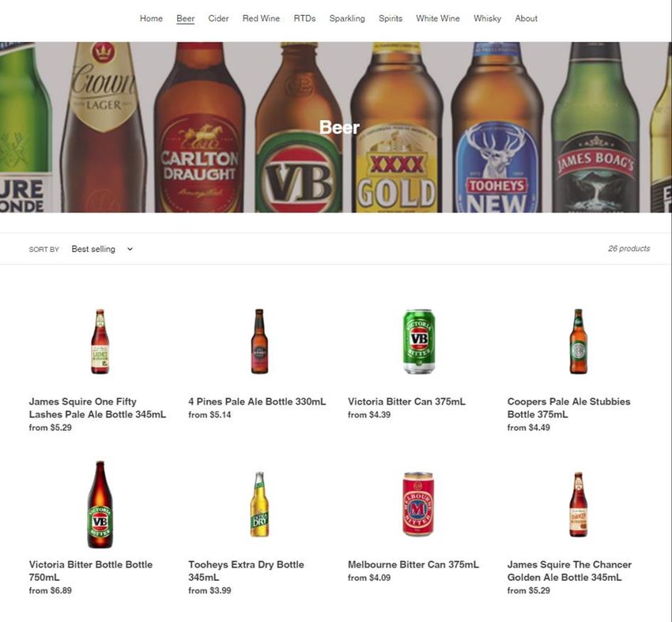Open Tooheys Extra Dry Bottle 345mL link
Viewport: 672px width, 622px height.
(247, 571)
